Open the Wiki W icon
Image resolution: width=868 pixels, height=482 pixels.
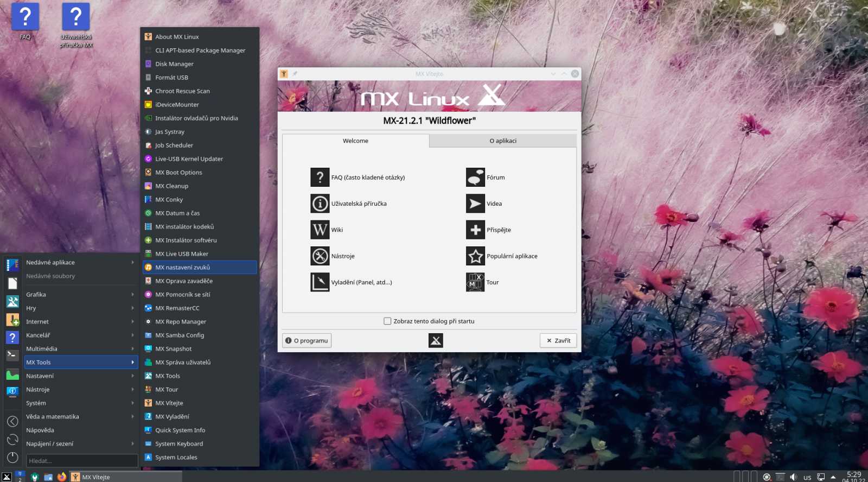point(320,230)
